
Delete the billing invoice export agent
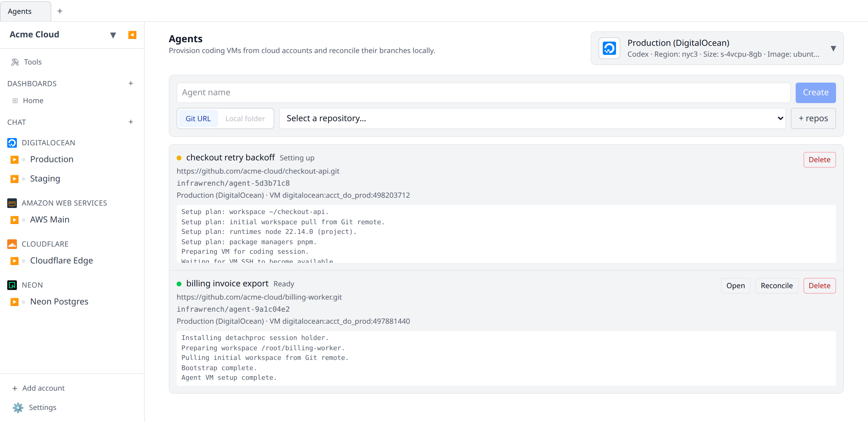coord(819,285)
